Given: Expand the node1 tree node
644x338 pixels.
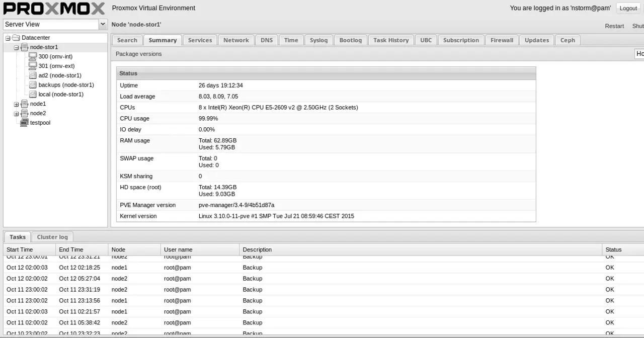Looking at the screenshot, I should coord(16,104).
